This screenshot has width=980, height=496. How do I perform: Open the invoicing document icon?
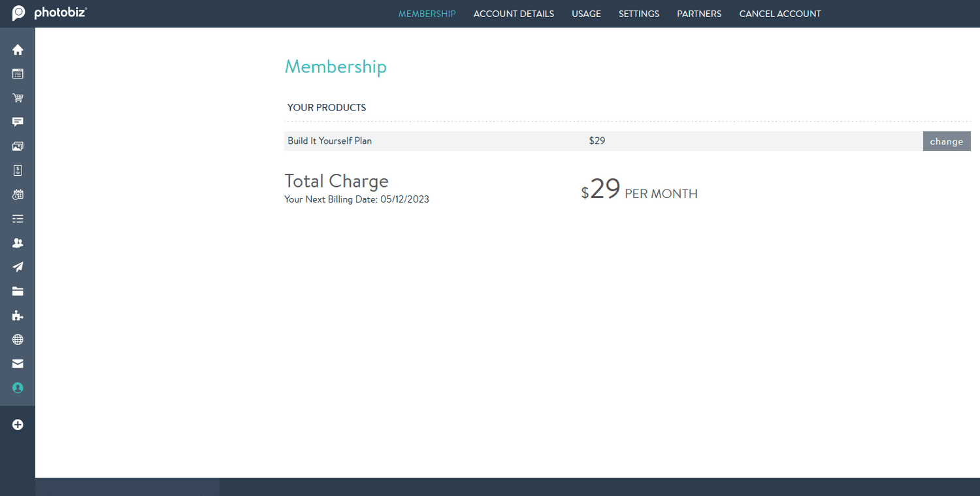tap(18, 170)
